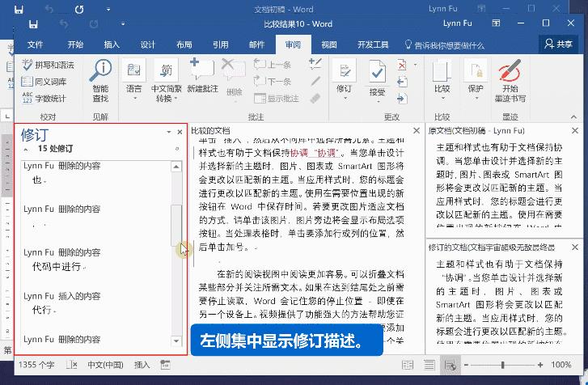
Task: Go to Next comment (下一条)
Action: (273, 81)
